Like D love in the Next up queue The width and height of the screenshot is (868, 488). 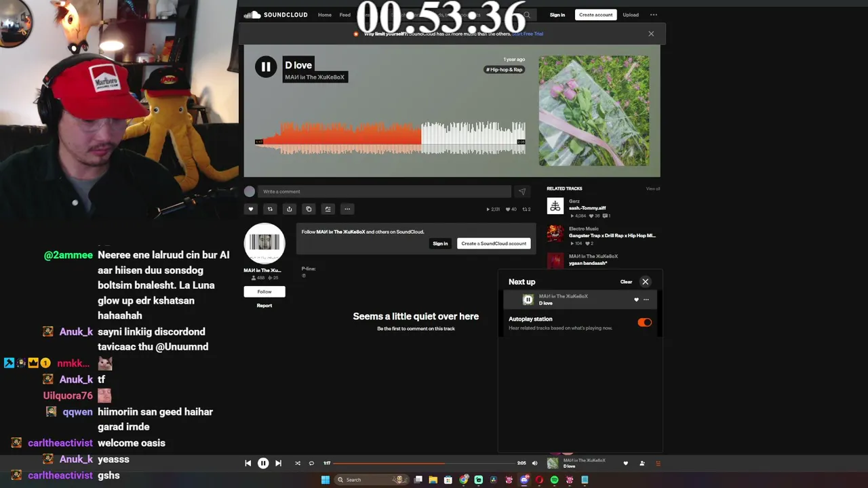coord(636,300)
